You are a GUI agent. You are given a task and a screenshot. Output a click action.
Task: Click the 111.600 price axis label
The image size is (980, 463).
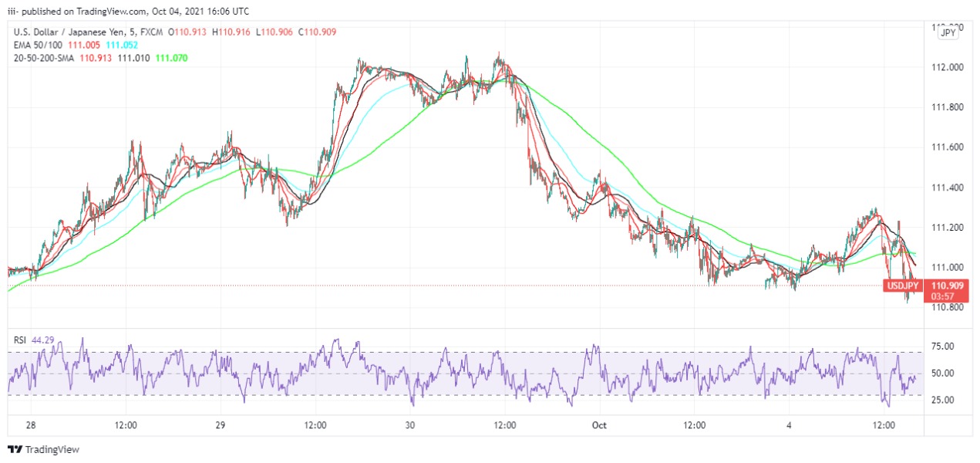point(948,147)
